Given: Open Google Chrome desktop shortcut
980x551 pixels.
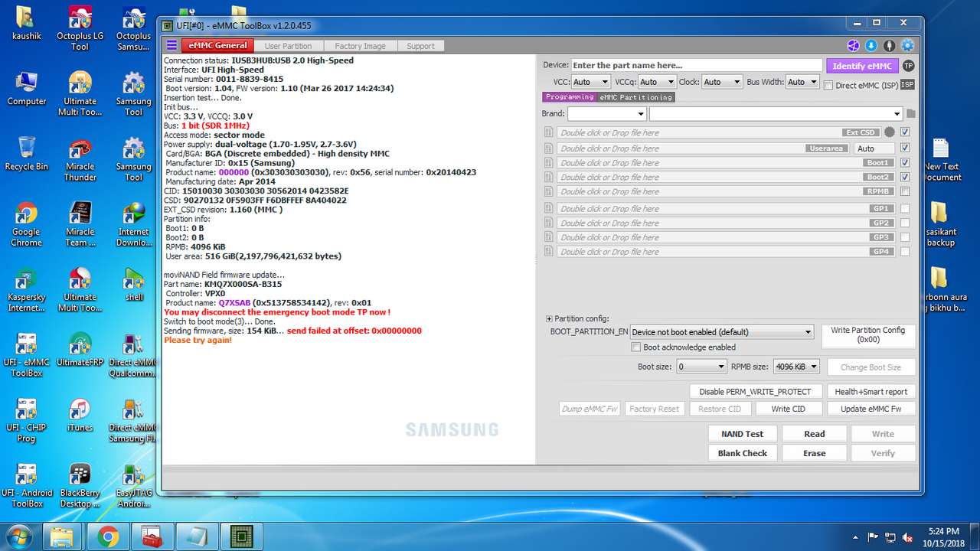Looking at the screenshot, I should (26, 225).
